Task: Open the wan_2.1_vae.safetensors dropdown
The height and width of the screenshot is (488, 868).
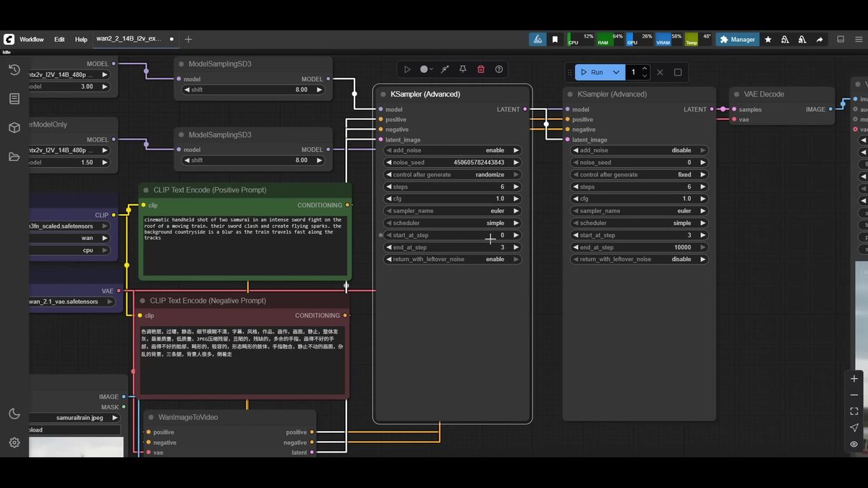Action: pyautogui.click(x=73, y=301)
